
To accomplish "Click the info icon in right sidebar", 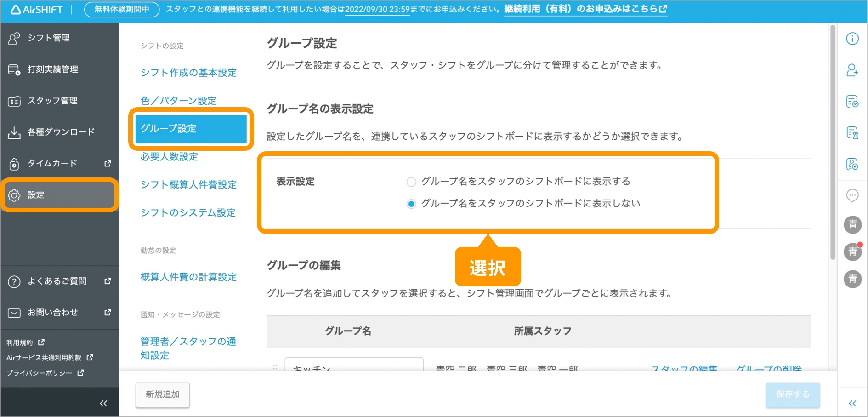I will pos(853,39).
